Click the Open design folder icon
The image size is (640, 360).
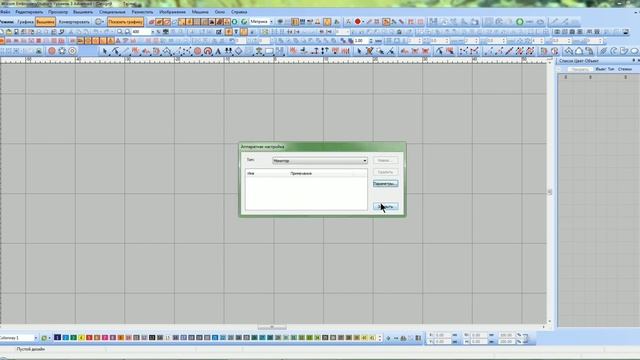point(9,32)
